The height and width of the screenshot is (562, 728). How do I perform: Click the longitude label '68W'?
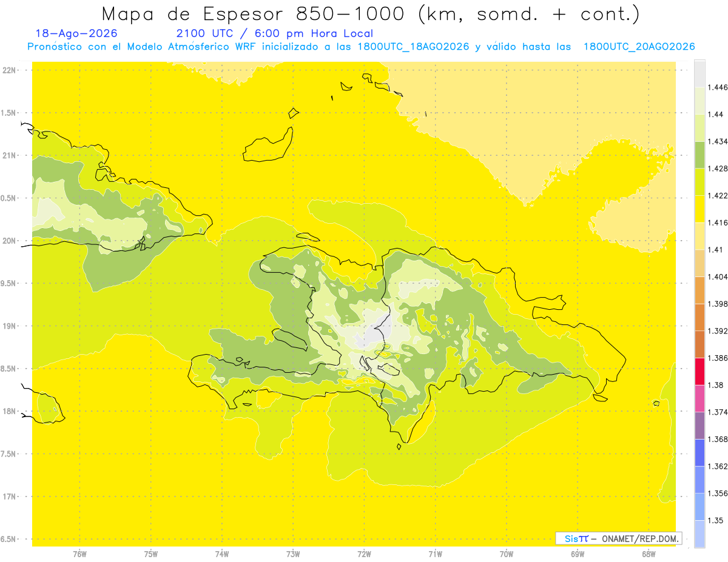(x=649, y=554)
